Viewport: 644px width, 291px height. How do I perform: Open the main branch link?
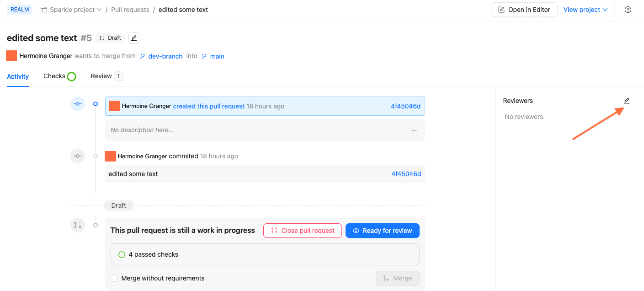(217, 56)
